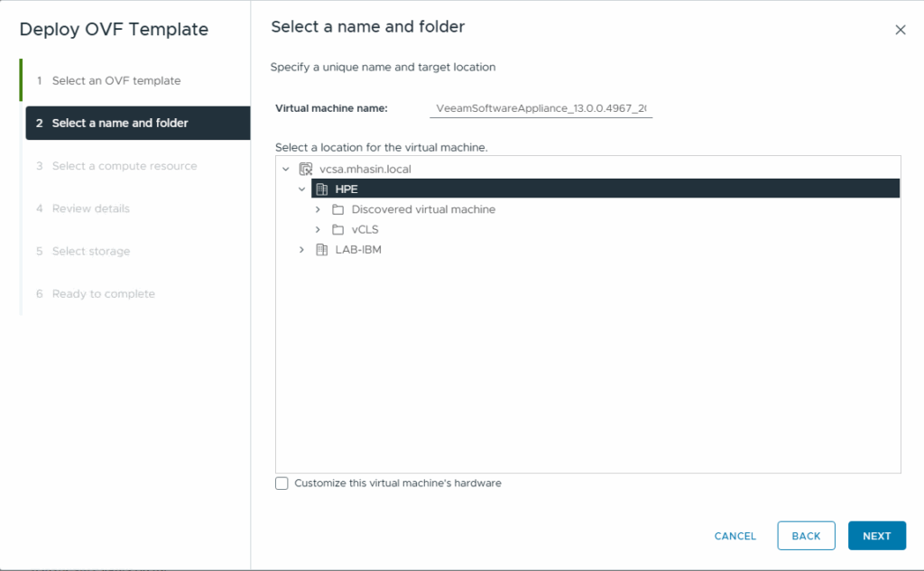Click the LAB-IBM datacenter icon
Image resolution: width=924 pixels, height=571 pixels.
pos(321,250)
